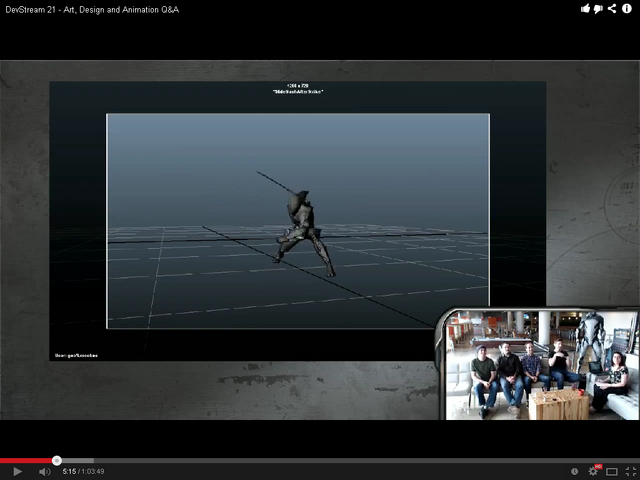Click the red progress bar scrubber knob
This screenshot has height=480, width=640.
[57, 461]
